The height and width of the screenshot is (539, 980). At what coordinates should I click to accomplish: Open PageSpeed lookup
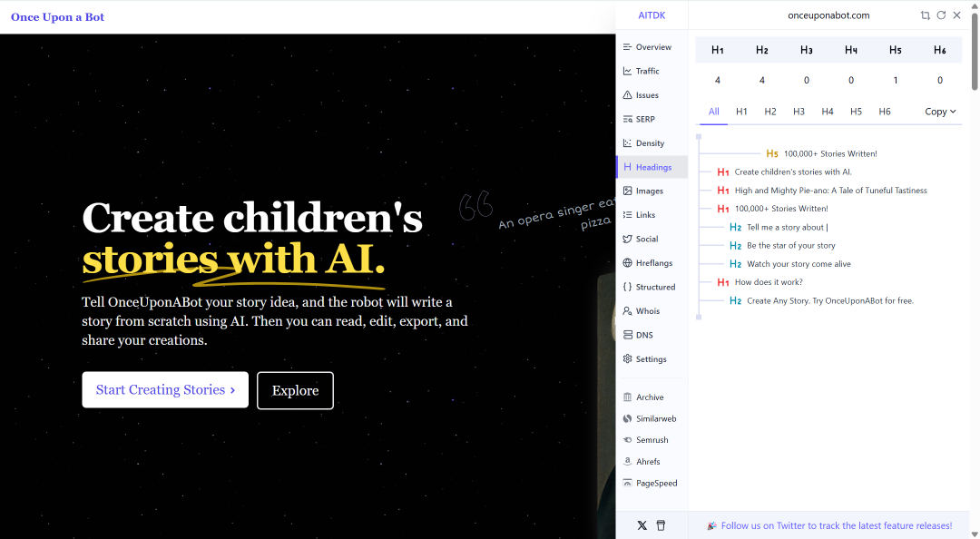652,483
